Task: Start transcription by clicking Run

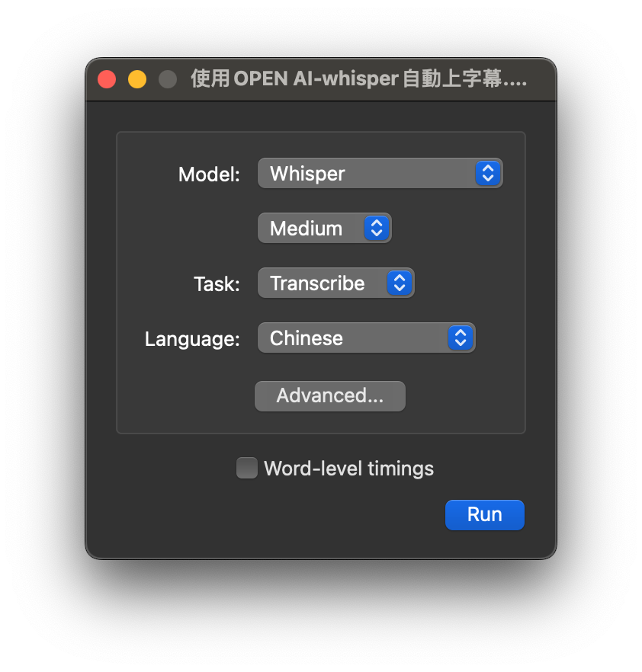Action: click(484, 514)
